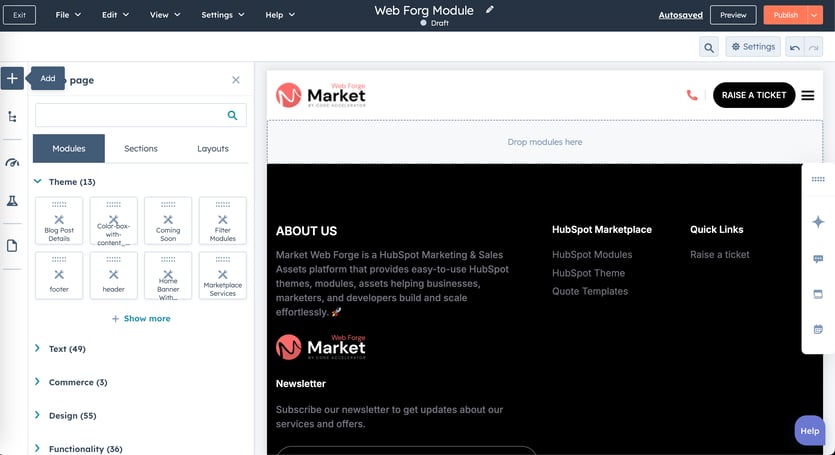Open the test flask icon in sidebar

coord(12,202)
